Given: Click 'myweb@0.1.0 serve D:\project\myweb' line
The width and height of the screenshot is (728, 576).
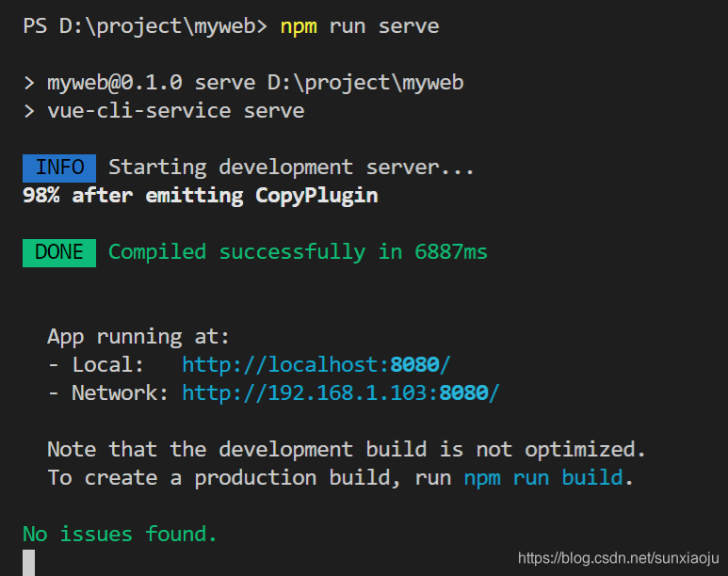Looking at the screenshot, I should point(243,84).
